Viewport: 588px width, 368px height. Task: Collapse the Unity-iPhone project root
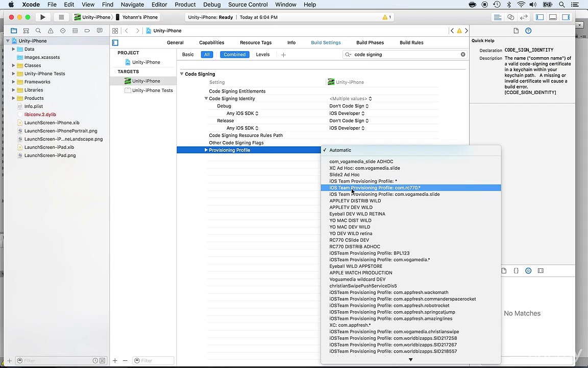[8, 41]
